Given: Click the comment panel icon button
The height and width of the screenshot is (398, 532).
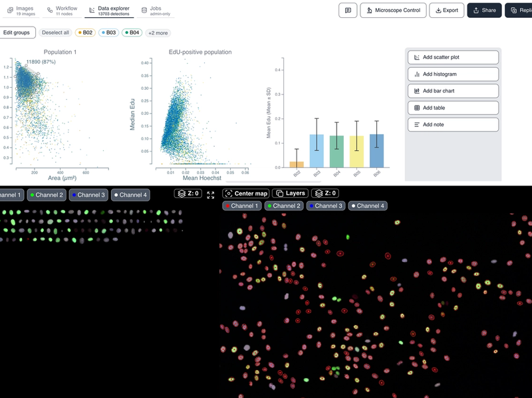Looking at the screenshot, I should pyautogui.click(x=348, y=11).
